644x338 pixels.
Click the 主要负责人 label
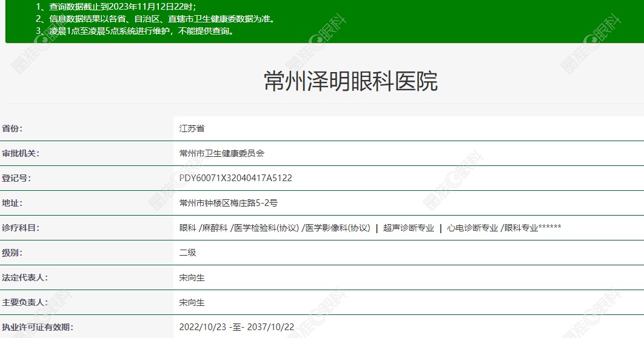coord(25,302)
